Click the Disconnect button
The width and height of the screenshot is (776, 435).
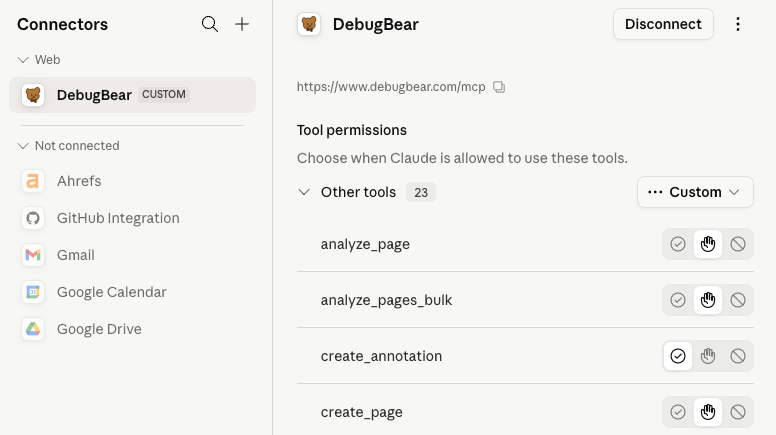[663, 24]
